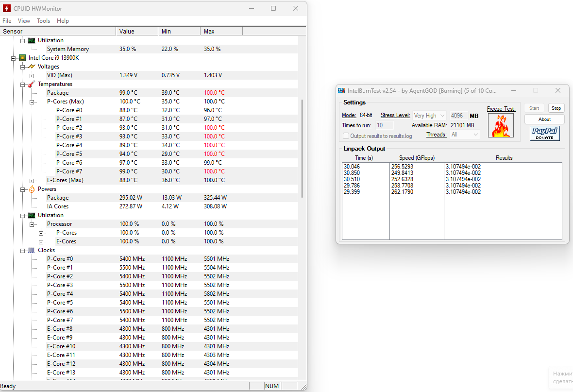
Task: Collapse the Clocks tree section
Action: pos(23,251)
